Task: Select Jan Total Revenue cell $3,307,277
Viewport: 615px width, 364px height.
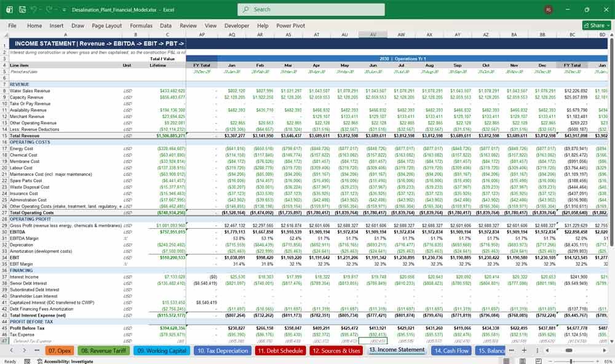Action: [x=232, y=136]
